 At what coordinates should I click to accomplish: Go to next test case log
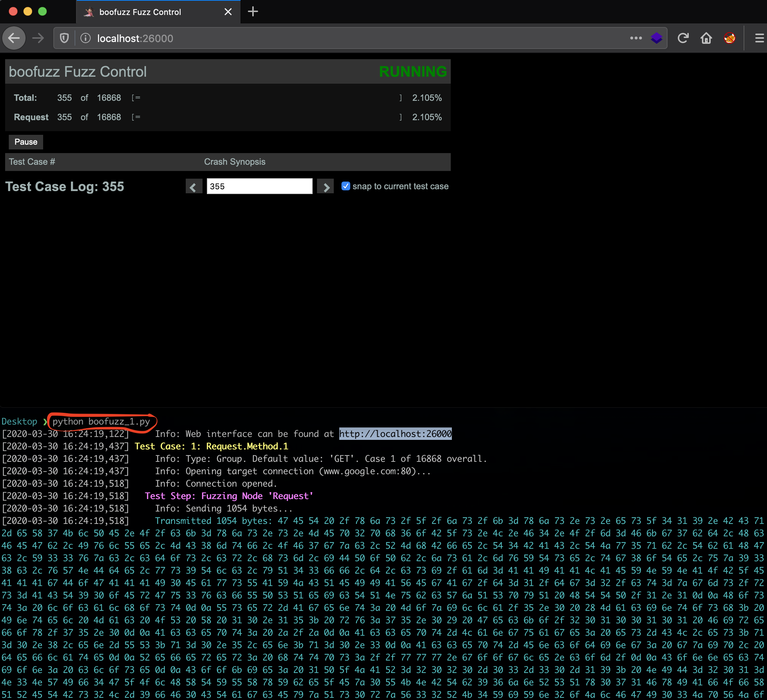pyautogui.click(x=325, y=187)
